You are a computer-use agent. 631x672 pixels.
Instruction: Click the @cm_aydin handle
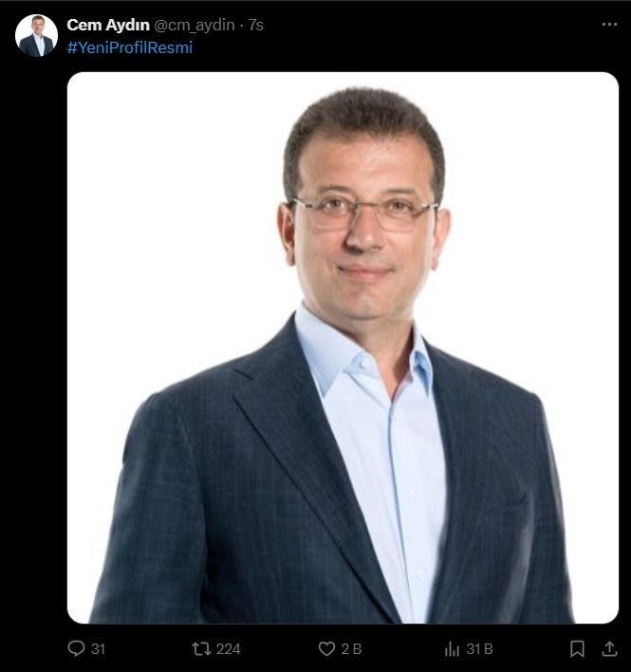click(x=195, y=26)
